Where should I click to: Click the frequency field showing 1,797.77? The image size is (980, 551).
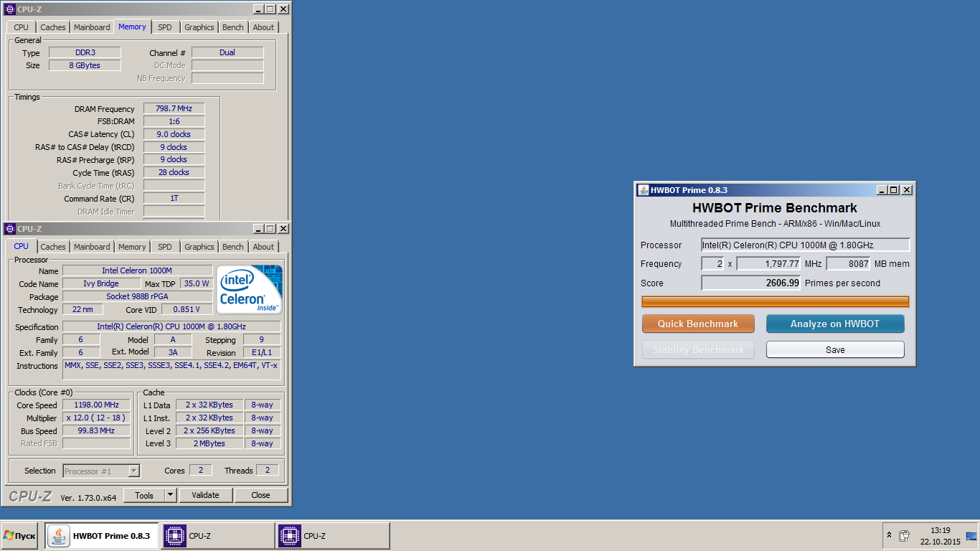769,263
